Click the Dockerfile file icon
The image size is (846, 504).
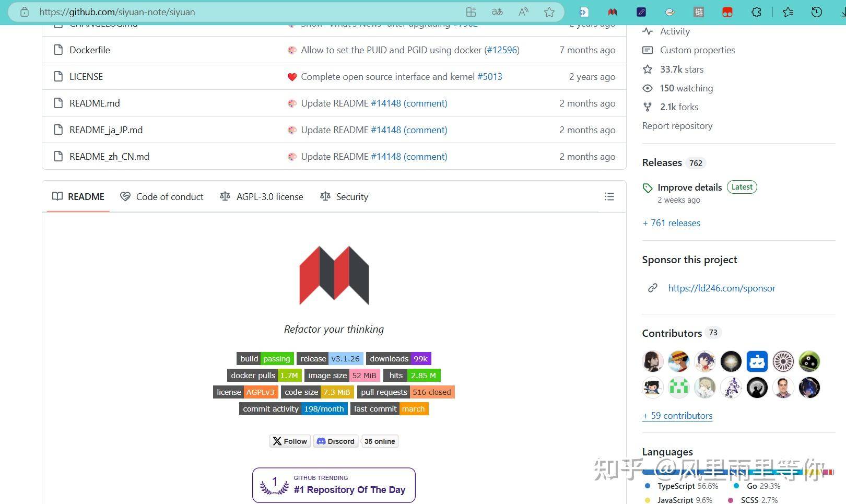coord(58,50)
